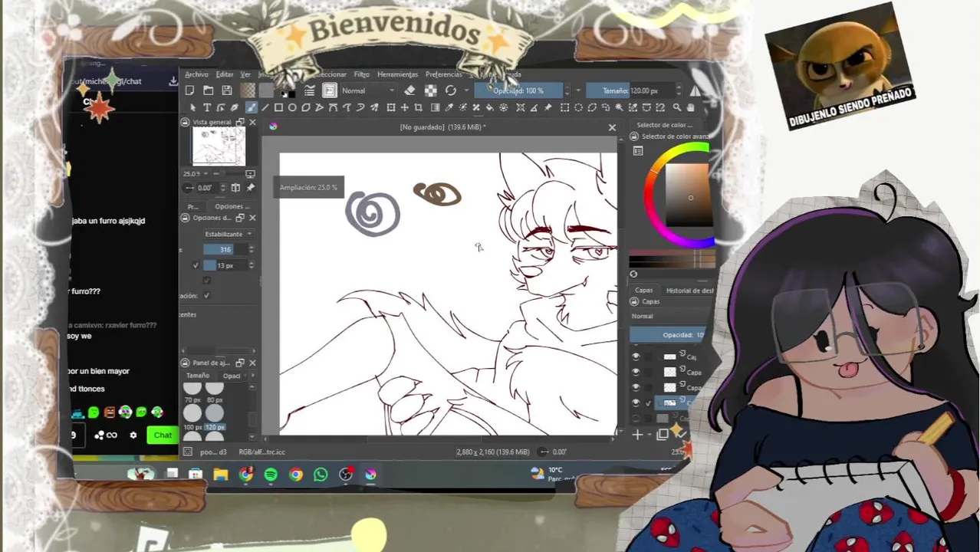This screenshot has width=980, height=552.
Task: Select the Crop tool
Action: coord(418,107)
